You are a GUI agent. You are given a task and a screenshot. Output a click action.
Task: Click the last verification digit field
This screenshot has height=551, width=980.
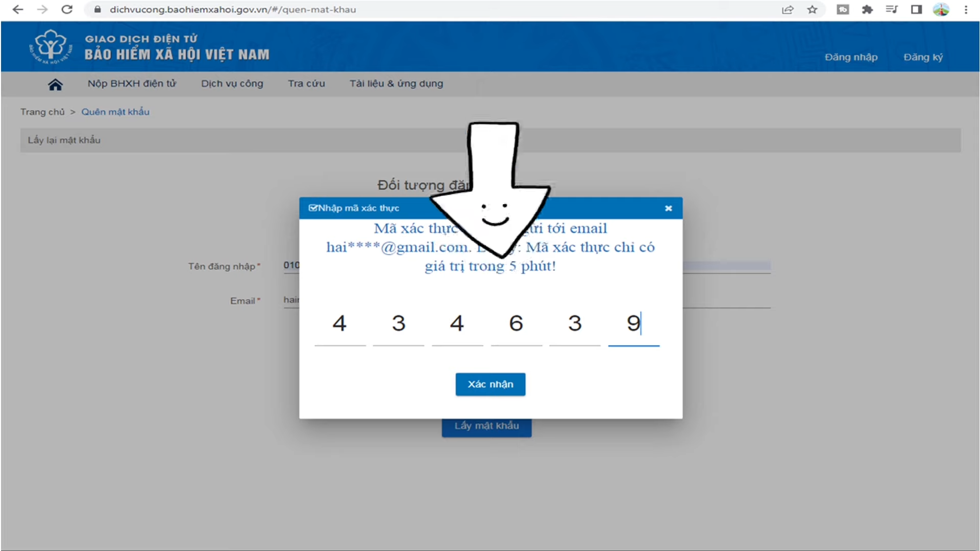click(x=633, y=324)
